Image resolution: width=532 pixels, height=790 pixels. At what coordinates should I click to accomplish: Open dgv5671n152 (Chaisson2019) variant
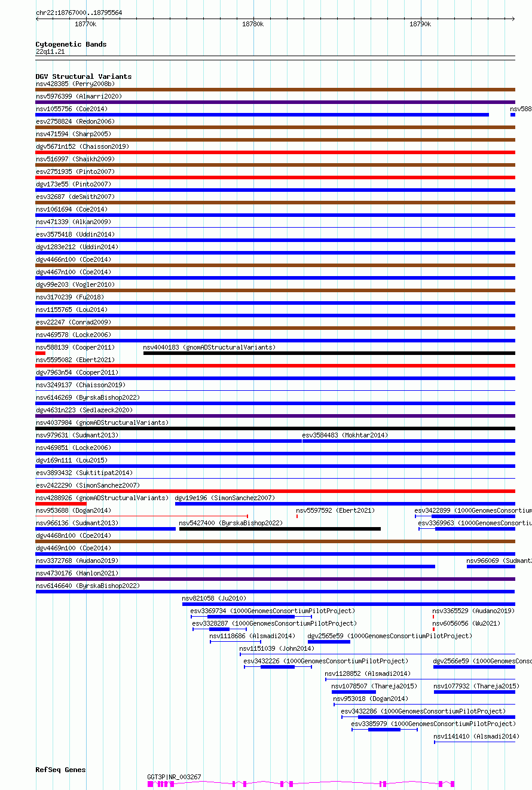pyautogui.click(x=82, y=146)
